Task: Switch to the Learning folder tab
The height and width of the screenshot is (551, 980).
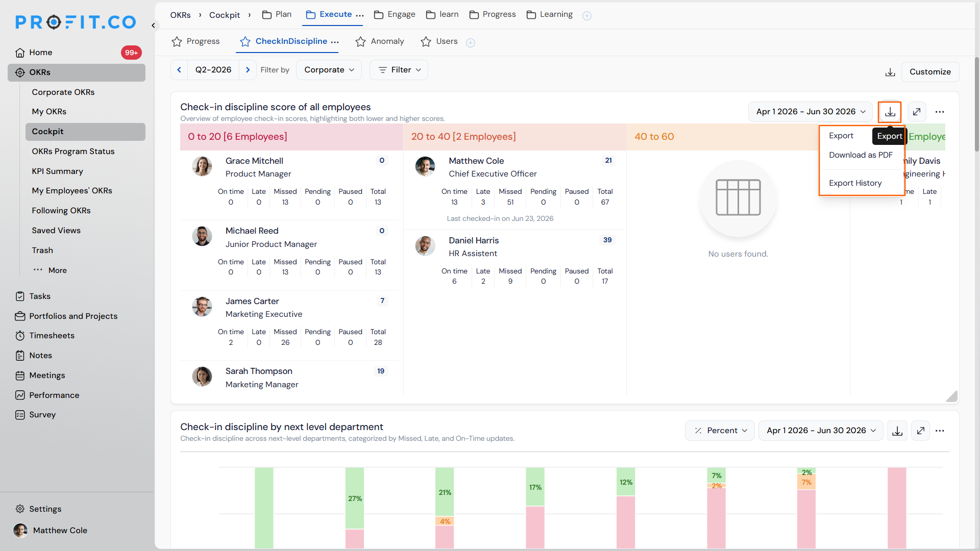Action: click(550, 14)
